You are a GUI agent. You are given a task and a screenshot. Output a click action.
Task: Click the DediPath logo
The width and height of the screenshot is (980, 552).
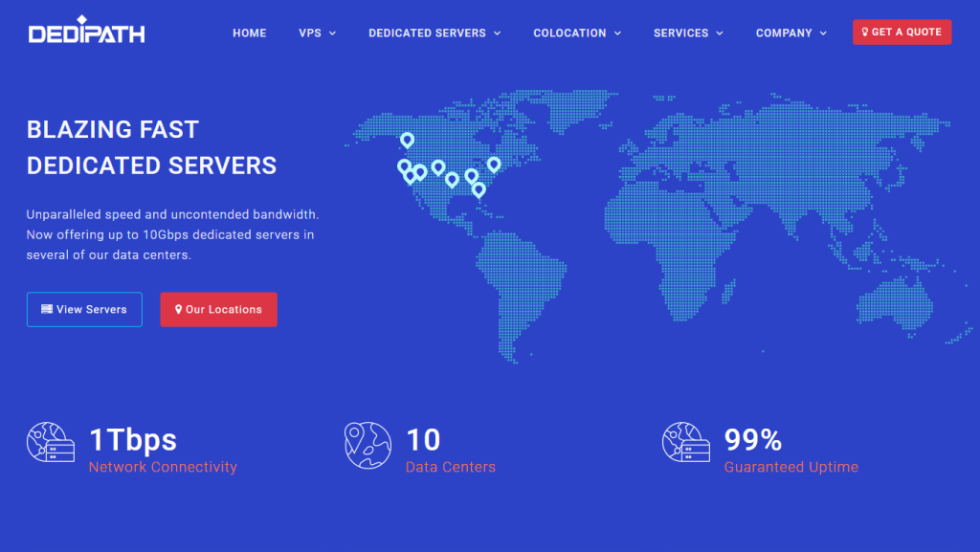pyautogui.click(x=86, y=30)
